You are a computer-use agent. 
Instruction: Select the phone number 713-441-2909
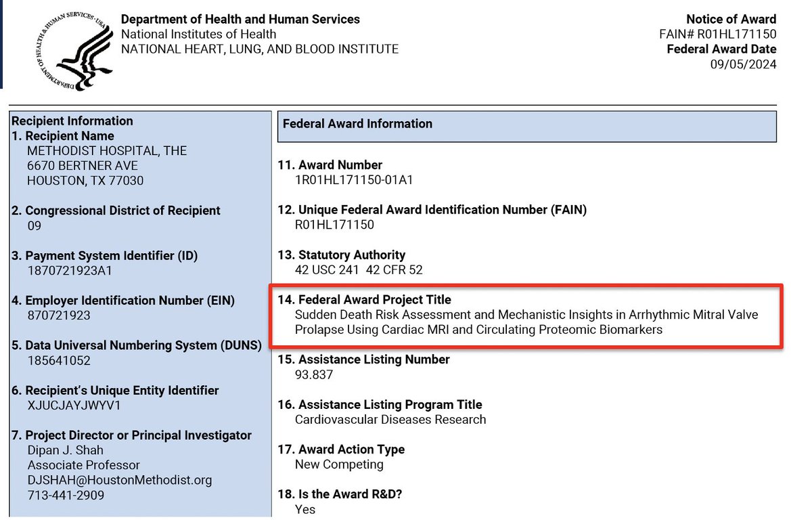[x=66, y=495]
